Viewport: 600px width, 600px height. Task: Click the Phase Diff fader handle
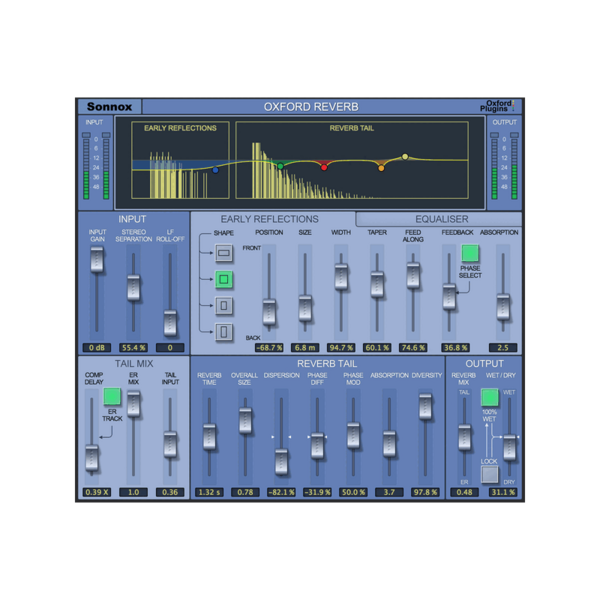pyautogui.click(x=317, y=445)
